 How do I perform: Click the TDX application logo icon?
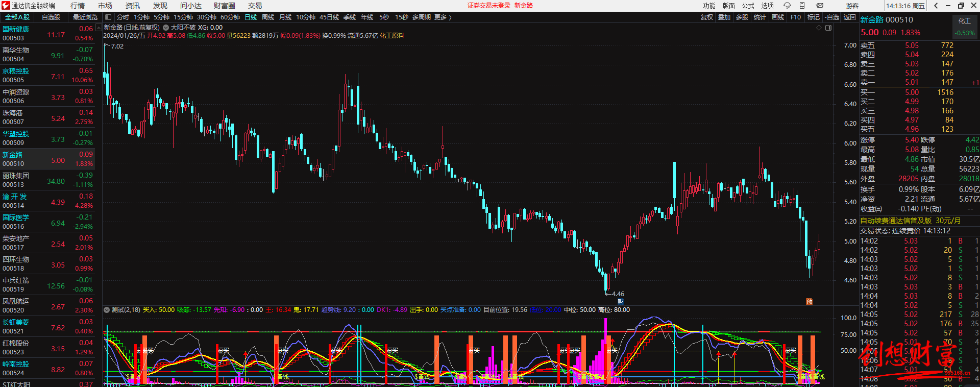click(6, 6)
